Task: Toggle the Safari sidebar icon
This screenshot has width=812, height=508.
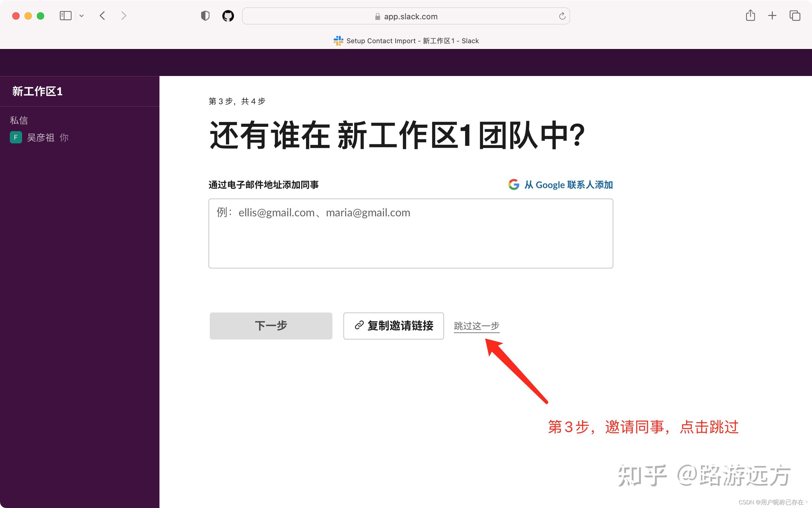Action: point(66,15)
